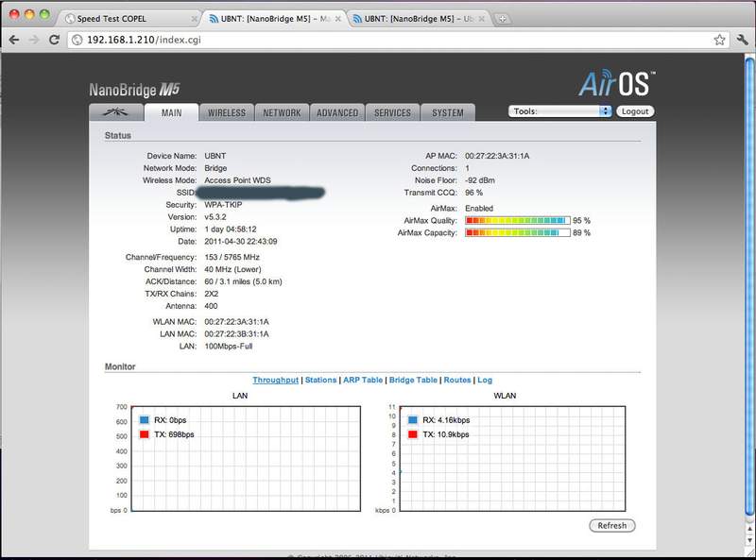Click the red TX legend in LAN chart
The image size is (756, 560).
pos(145,434)
